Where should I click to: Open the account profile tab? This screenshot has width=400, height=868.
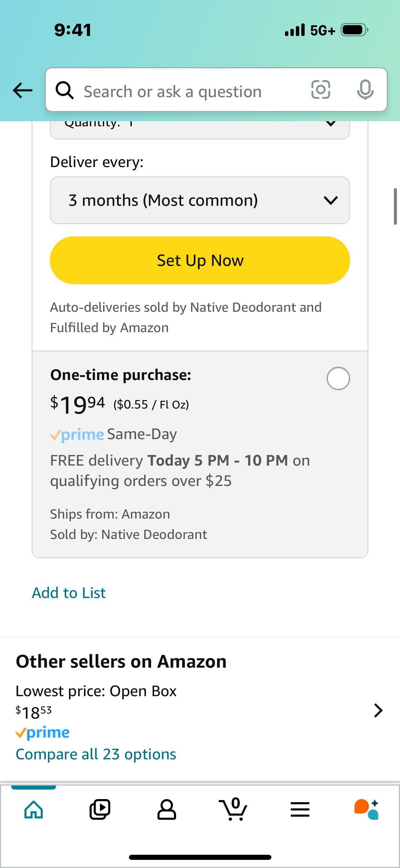pyautogui.click(x=167, y=810)
